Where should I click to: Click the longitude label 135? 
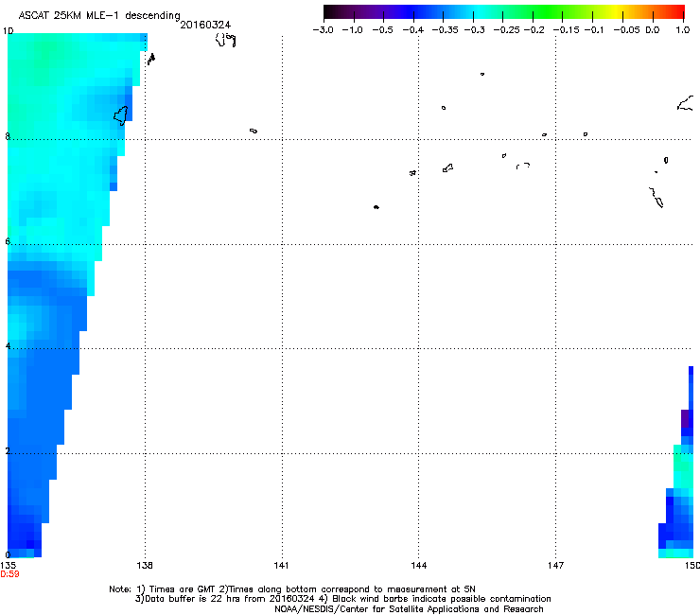[x=8, y=566]
